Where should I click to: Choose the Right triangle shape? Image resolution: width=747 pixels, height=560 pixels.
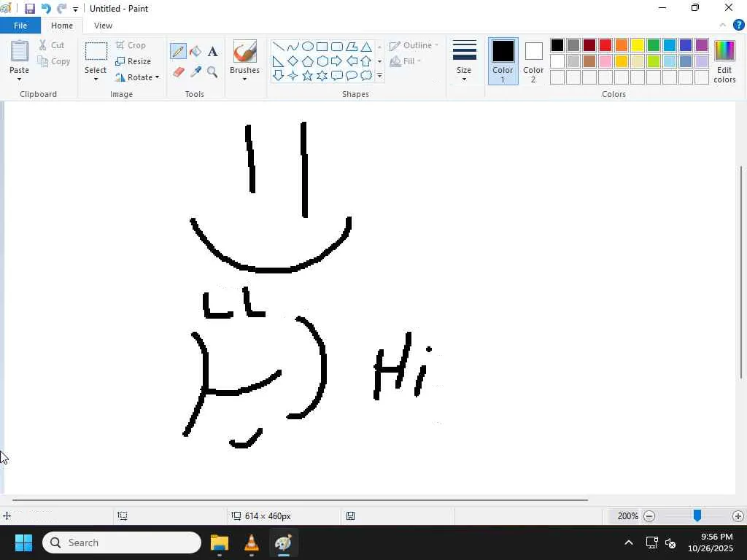pos(278,61)
